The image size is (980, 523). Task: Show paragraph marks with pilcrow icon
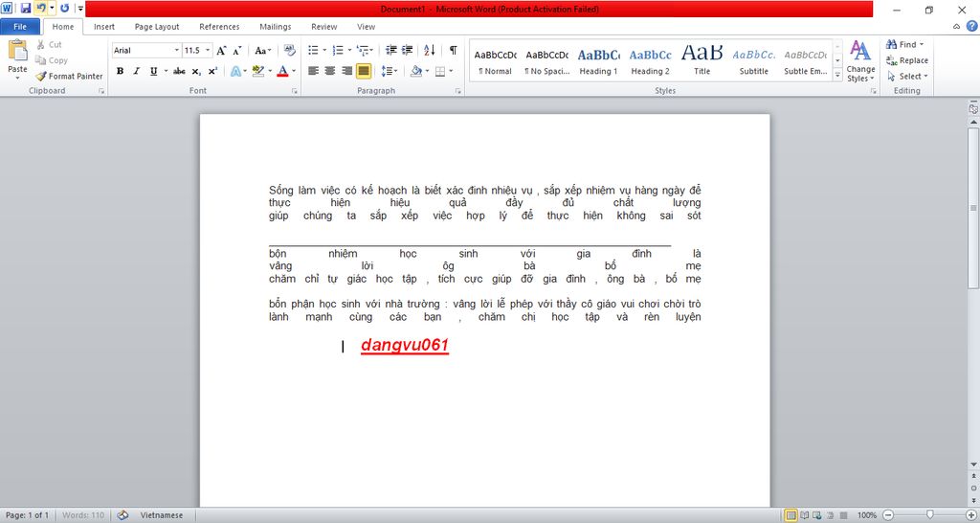coord(453,50)
